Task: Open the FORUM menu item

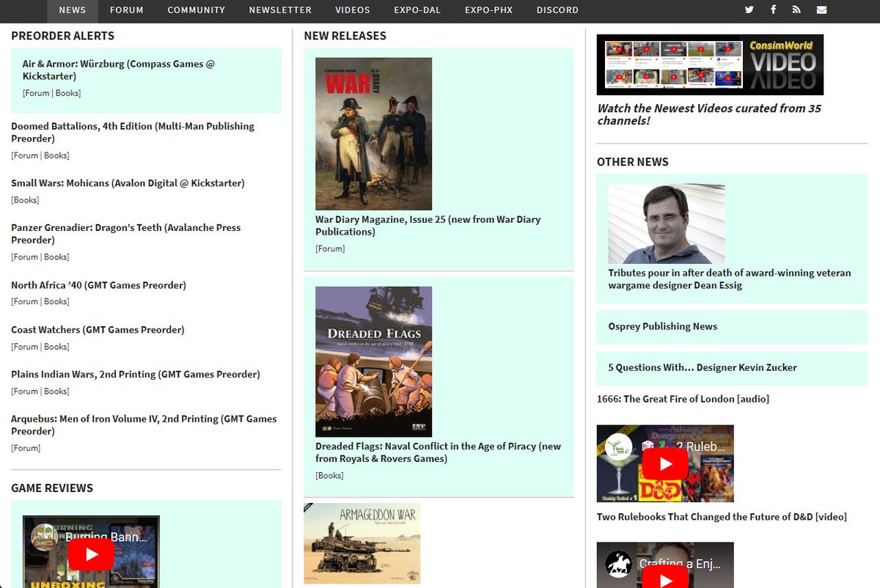Action: pos(127,10)
